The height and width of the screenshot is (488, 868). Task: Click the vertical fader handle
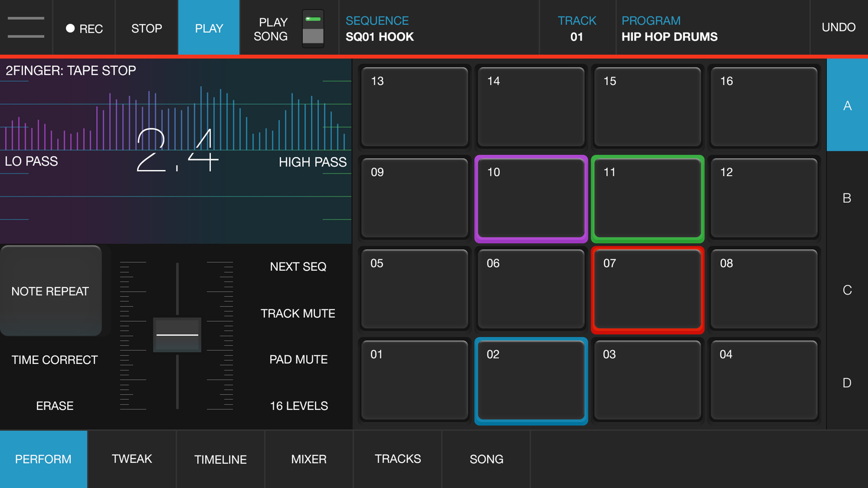(x=177, y=335)
